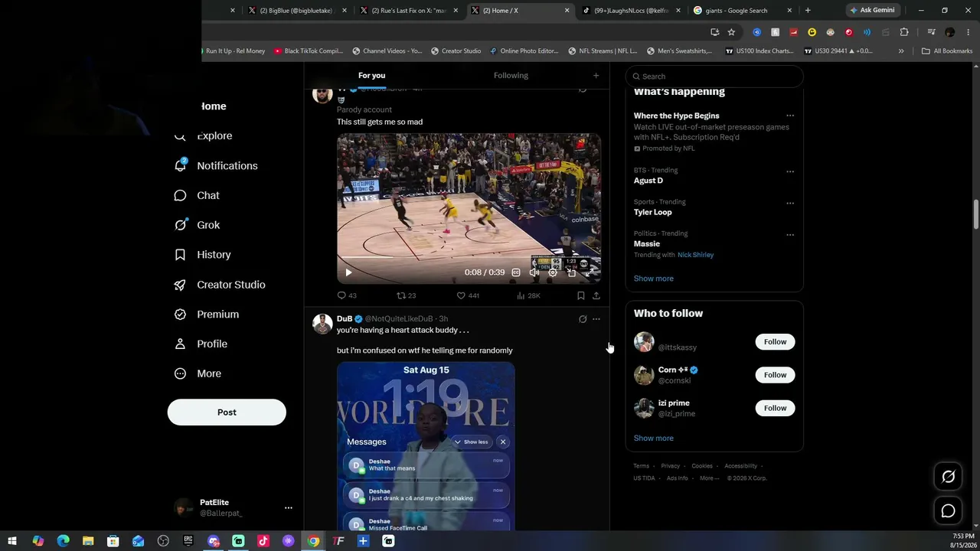
Task: Switch to the Following timeline tab
Action: [x=511, y=76]
